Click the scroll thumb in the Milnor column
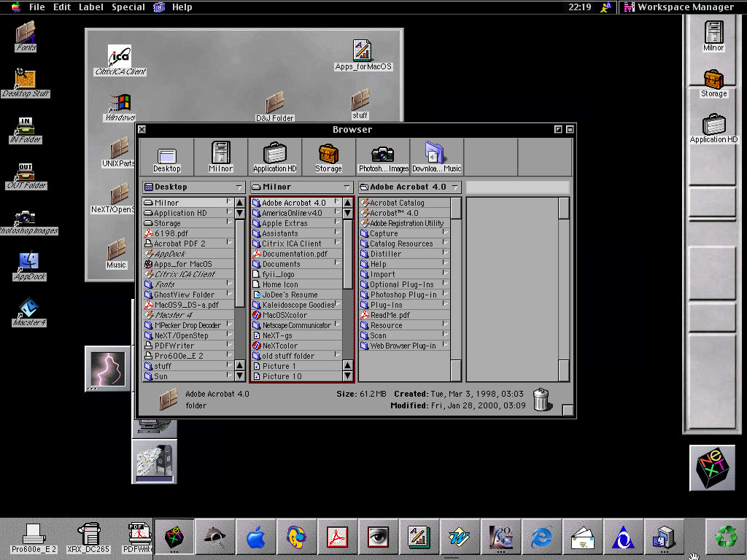 (x=348, y=254)
